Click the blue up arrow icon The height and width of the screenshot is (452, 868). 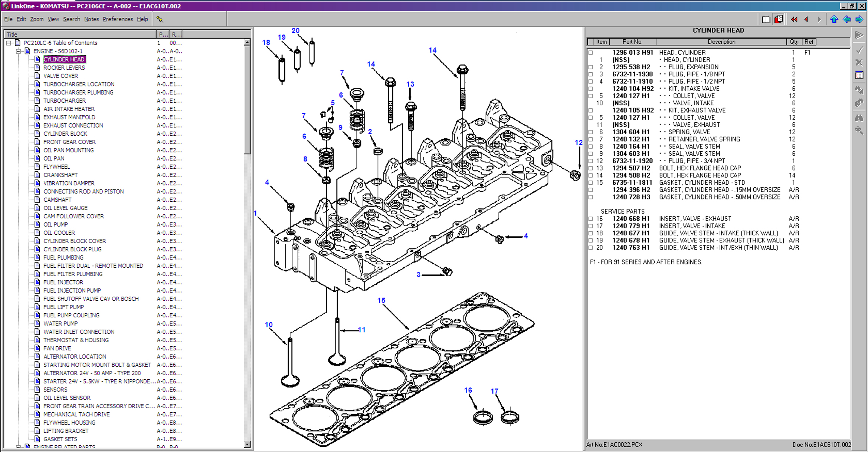click(834, 19)
